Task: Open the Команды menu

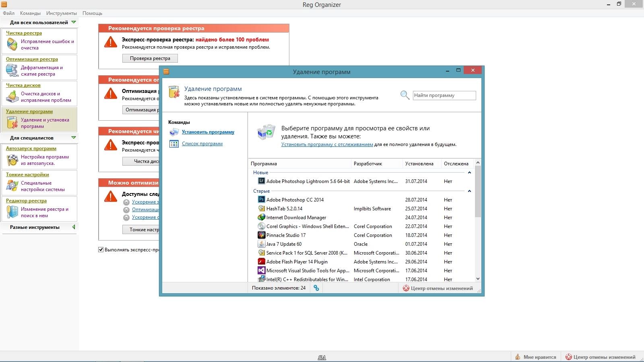Action: (30, 13)
